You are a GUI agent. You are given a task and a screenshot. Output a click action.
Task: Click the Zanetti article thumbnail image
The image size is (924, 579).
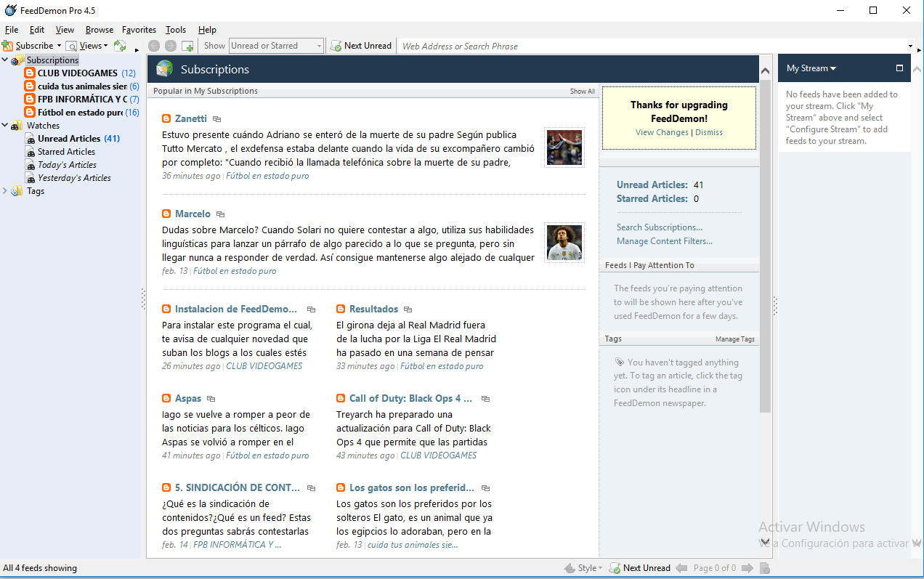point(564,147)
